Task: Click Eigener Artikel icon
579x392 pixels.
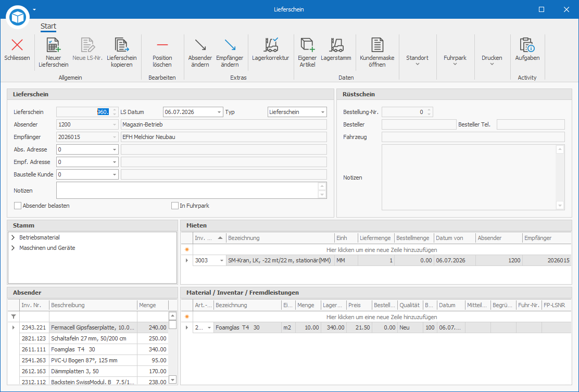Action: (307, 45)
